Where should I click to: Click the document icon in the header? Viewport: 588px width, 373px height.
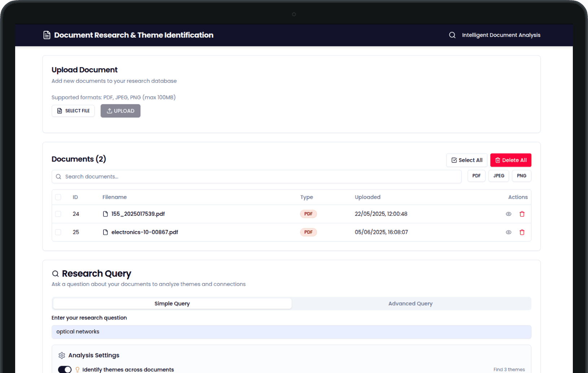[47, 35]
